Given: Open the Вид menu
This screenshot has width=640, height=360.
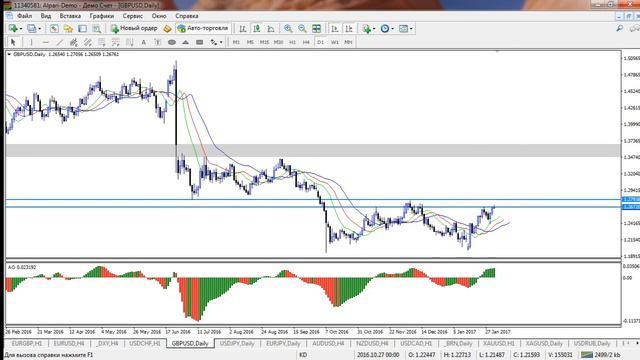Looking at the screenshot, I should (46, 16).
